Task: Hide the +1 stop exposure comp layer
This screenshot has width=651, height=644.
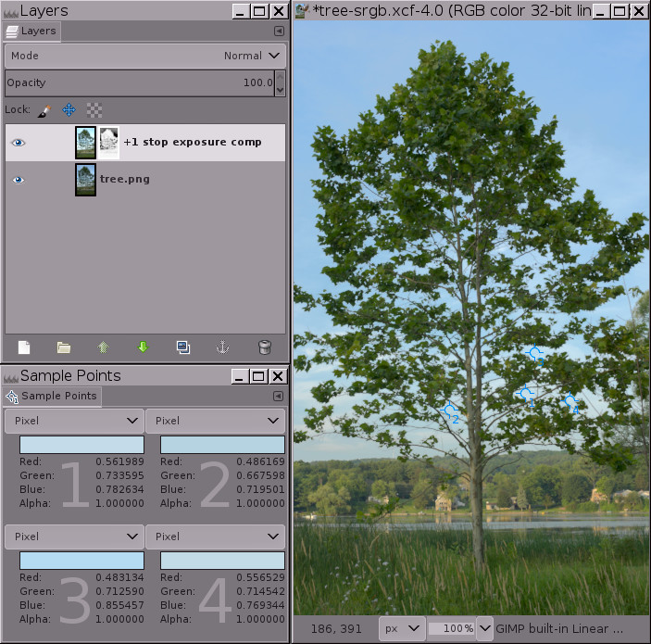Action: (x=19, y=143)
